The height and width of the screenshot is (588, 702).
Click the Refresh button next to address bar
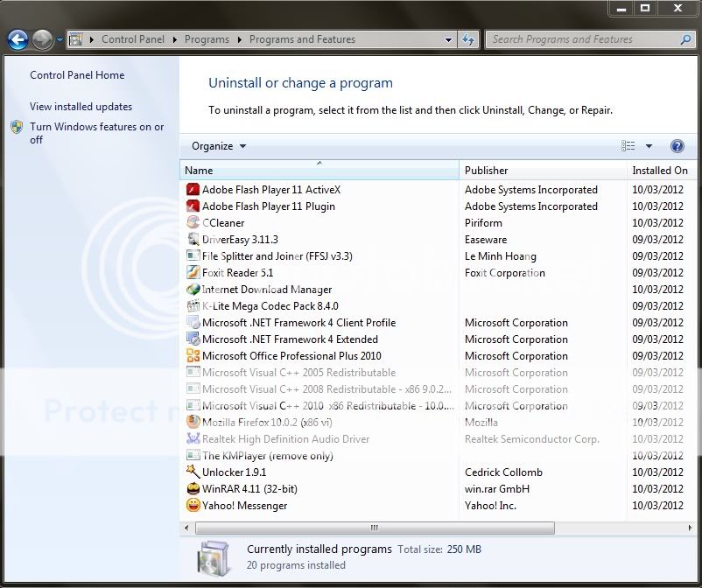[468, 39]
